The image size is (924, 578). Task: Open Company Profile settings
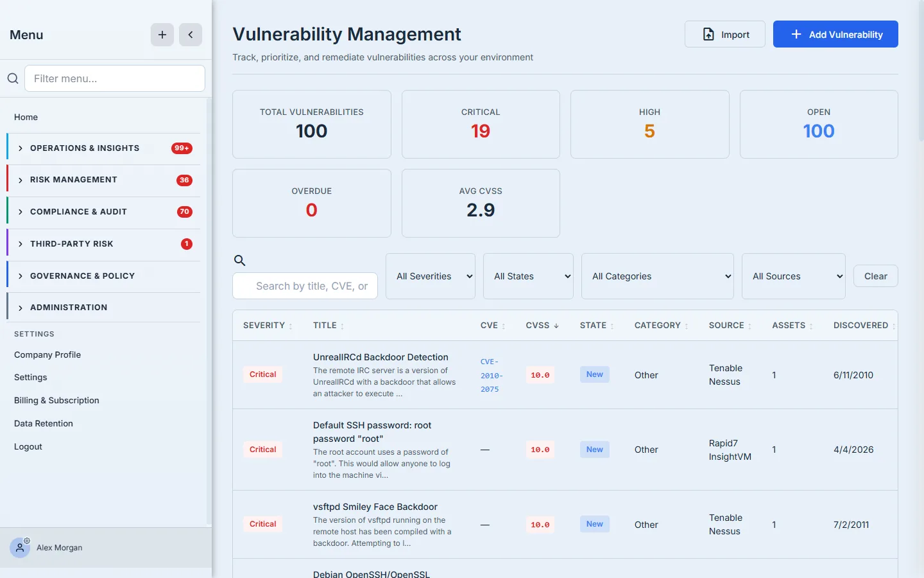[x=47, y=355]
